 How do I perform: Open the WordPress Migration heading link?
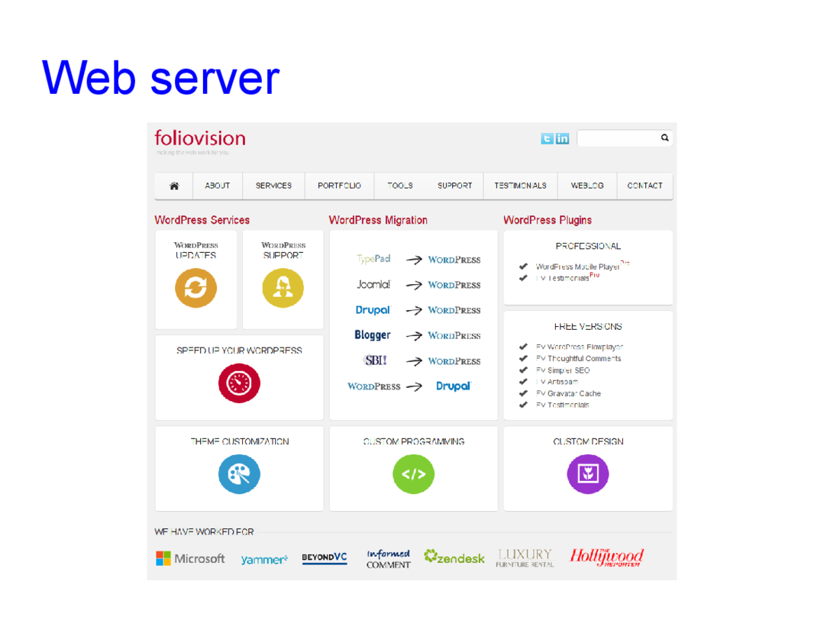click(378, 220)
